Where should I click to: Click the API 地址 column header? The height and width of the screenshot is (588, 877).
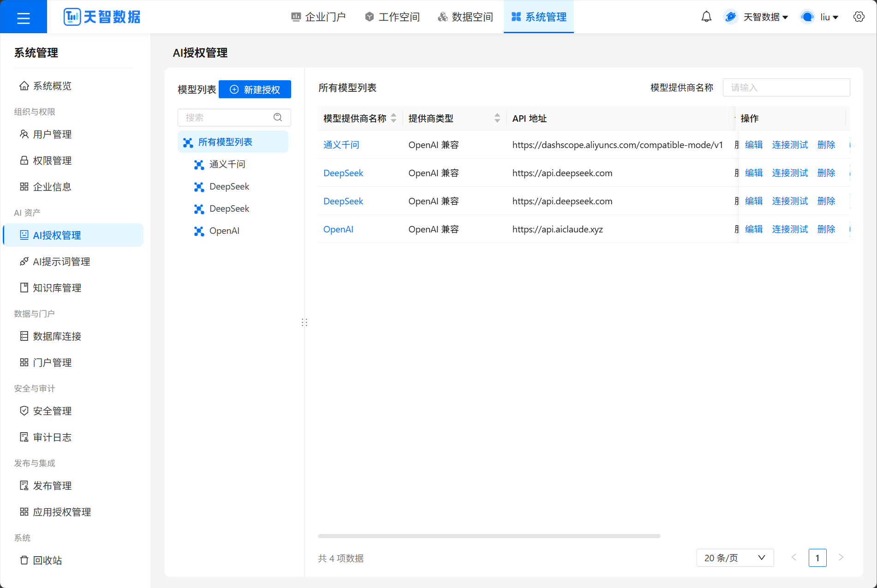[529, 119]
